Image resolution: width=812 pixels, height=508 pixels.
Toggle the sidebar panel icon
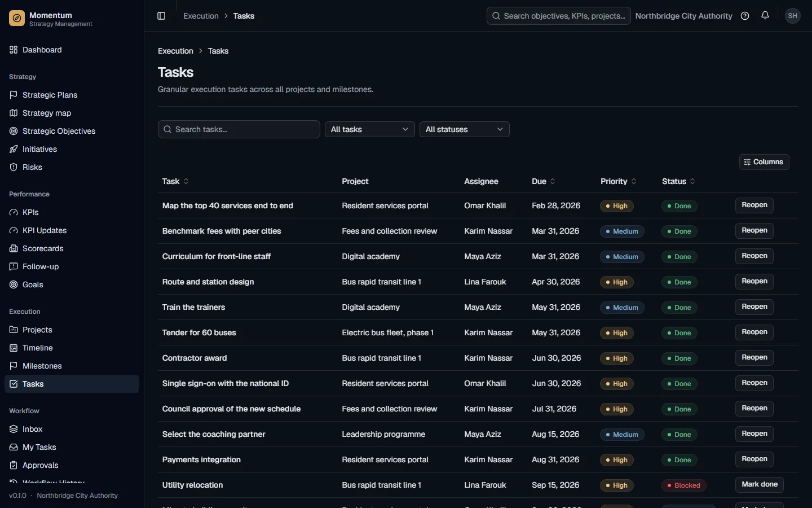tap(161, 16)
